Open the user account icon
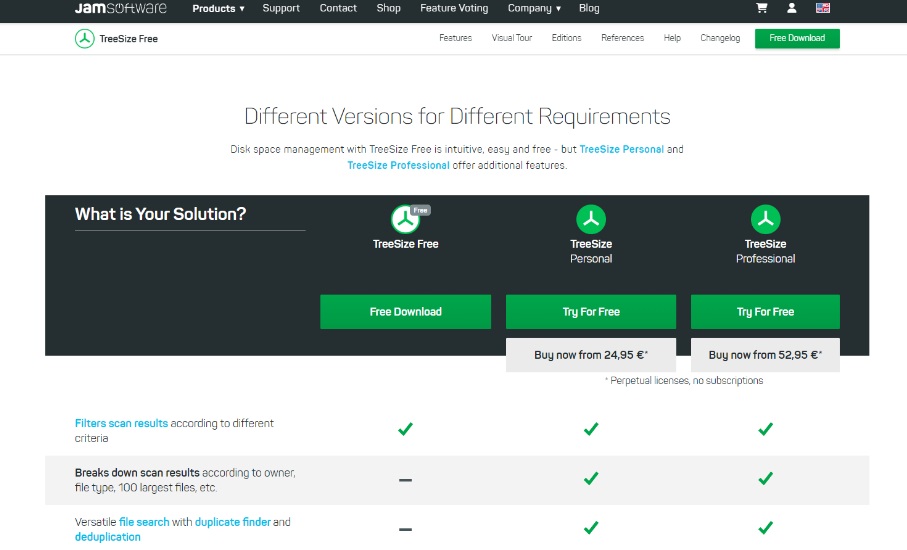 791,8
